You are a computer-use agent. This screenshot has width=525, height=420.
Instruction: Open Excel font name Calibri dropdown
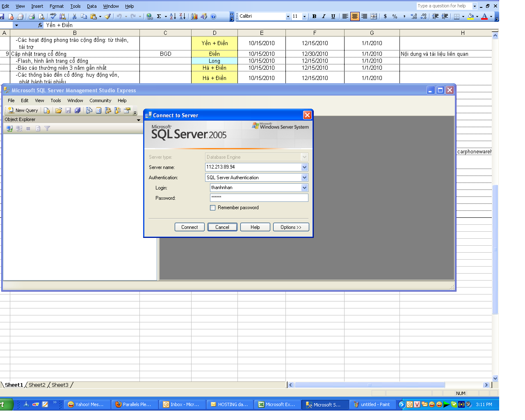click(x=288, y=16)
